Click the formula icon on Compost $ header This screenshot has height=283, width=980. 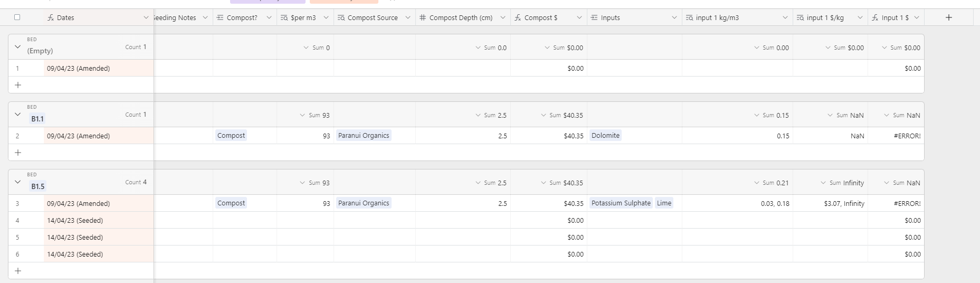518,17
